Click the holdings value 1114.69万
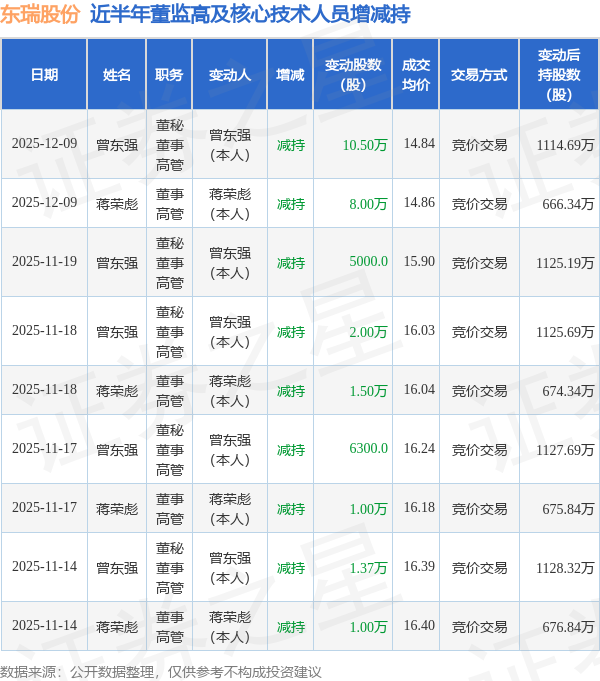 pyautogui.click(x=565, y=145)
